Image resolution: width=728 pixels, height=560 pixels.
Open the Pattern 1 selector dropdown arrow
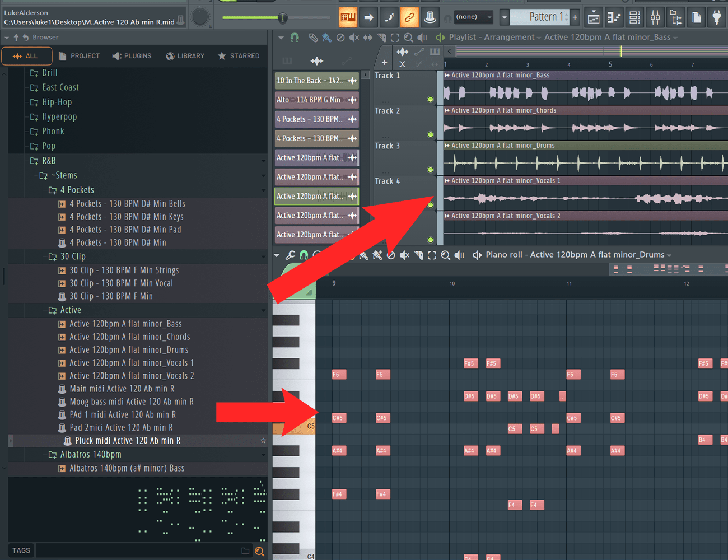coord(504,17)
